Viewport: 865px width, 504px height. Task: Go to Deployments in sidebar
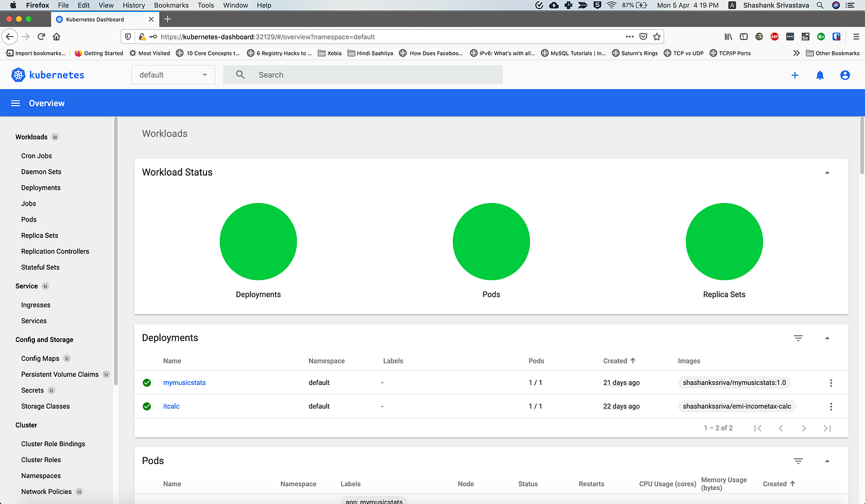[41, 188]
